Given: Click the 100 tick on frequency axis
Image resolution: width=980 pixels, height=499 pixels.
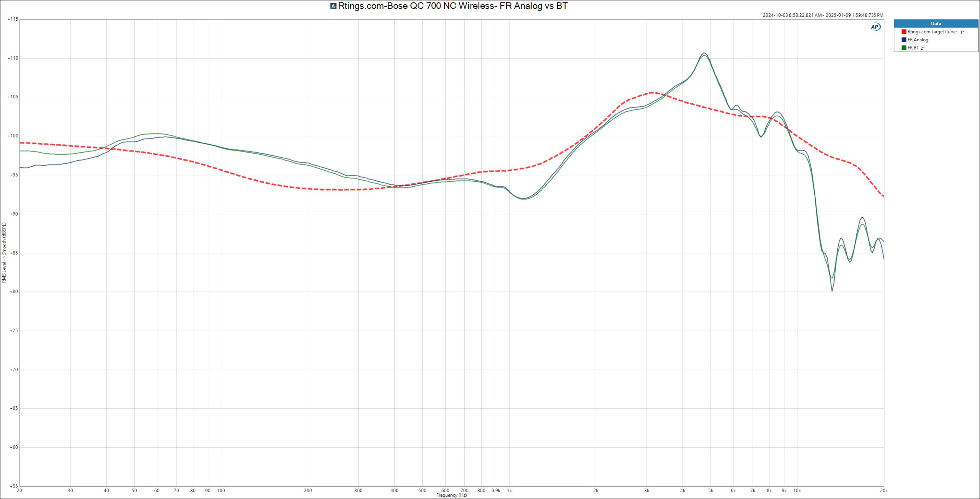Looking at the screenshot, I should click(221, 491).
